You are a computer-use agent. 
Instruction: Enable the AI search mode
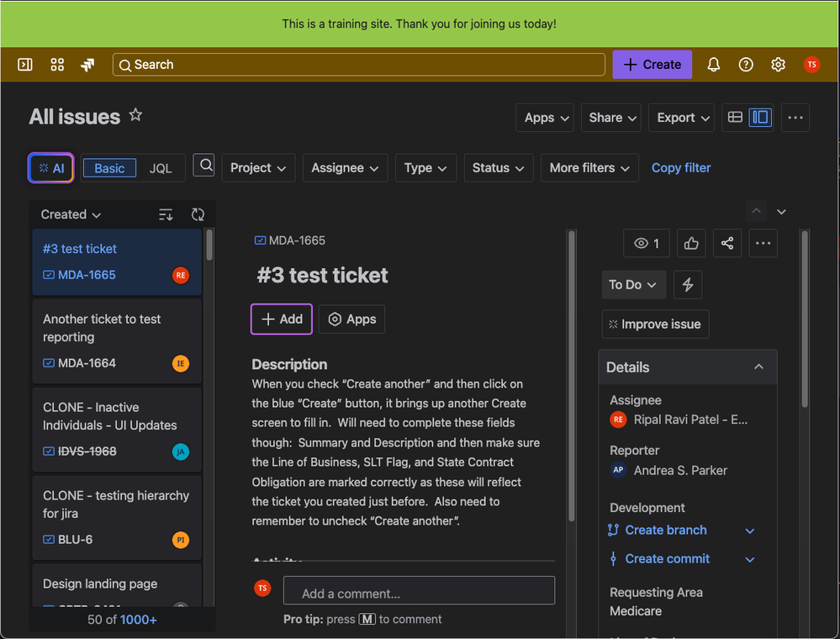51,168
